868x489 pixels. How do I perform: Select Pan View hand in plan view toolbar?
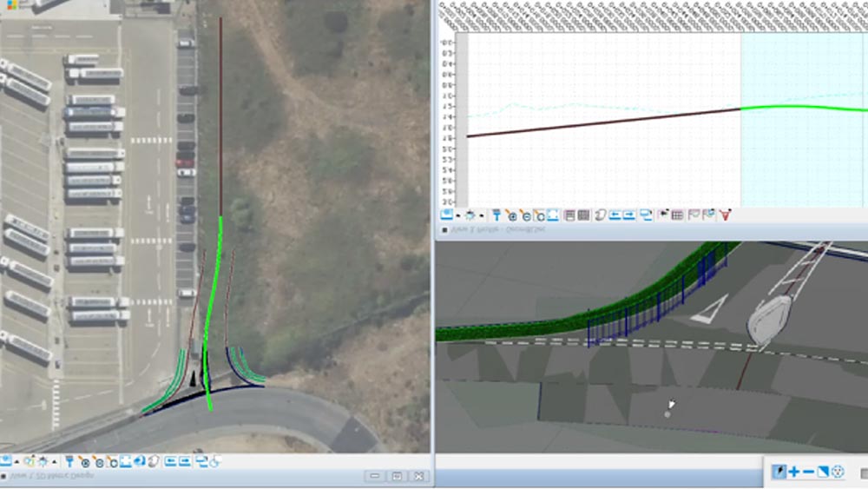click(154, 460)
